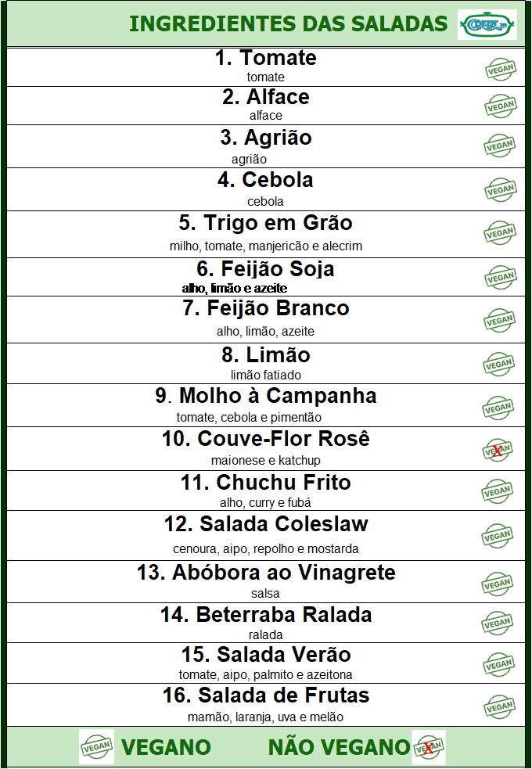
Task: Click the vegan stamp on the Feijão Soja row
Action: coord(501,277)
